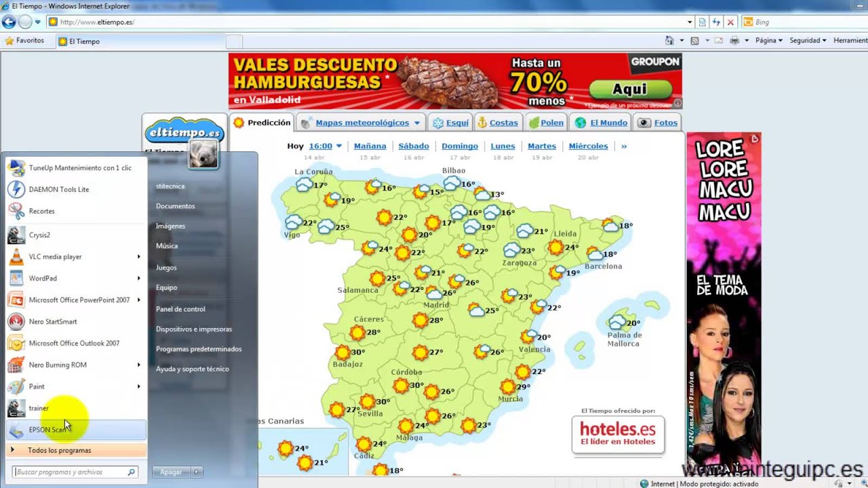Click the next days double arrow
This screenshot has width=868, height=488.
624,146
